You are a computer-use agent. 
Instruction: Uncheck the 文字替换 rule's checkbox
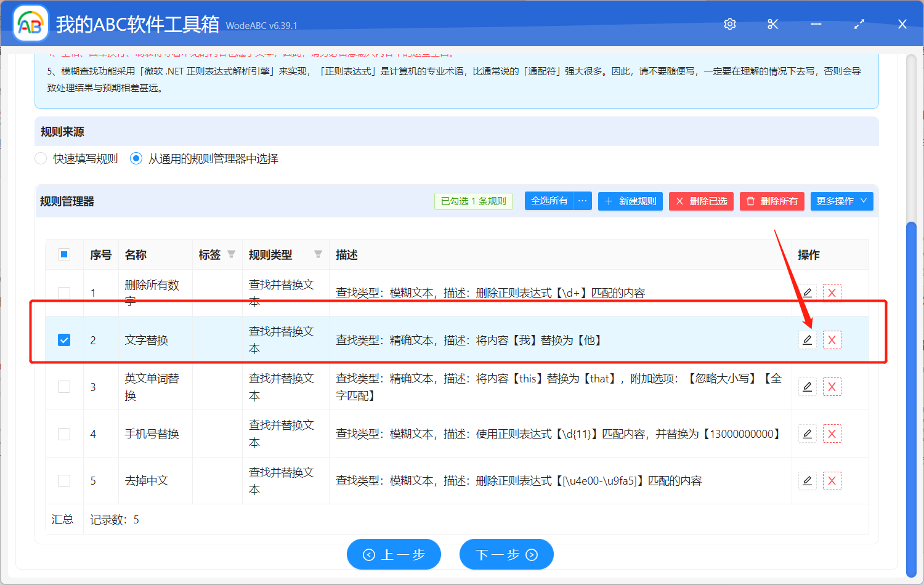[x=63, y=339]
